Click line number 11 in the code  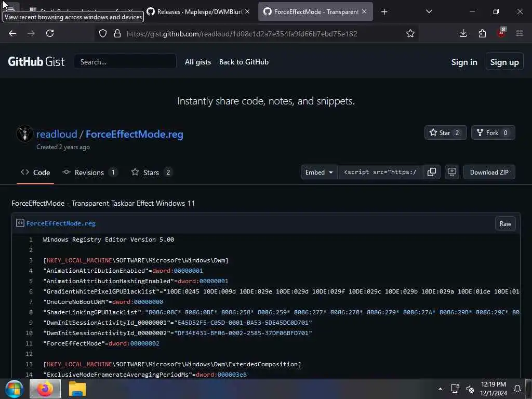point(29,343)
